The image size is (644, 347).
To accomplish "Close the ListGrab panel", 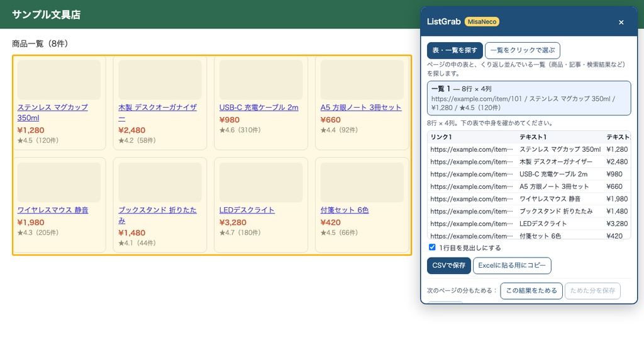I will point(621,22).
